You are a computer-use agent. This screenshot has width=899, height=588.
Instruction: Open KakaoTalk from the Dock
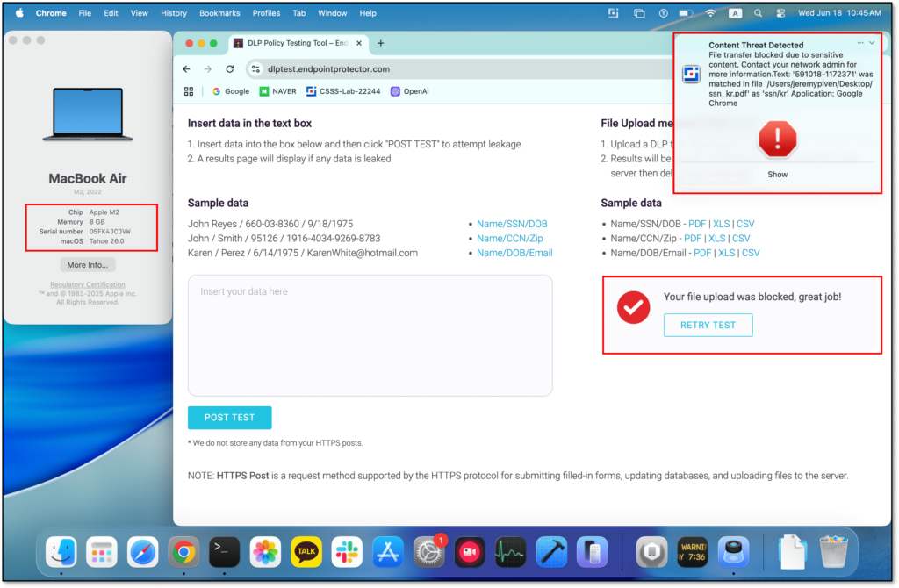click(x=306, y=552)
